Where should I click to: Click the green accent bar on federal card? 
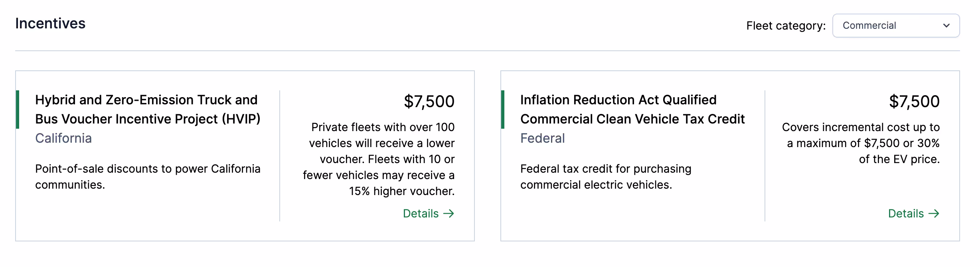pos(503,110)
